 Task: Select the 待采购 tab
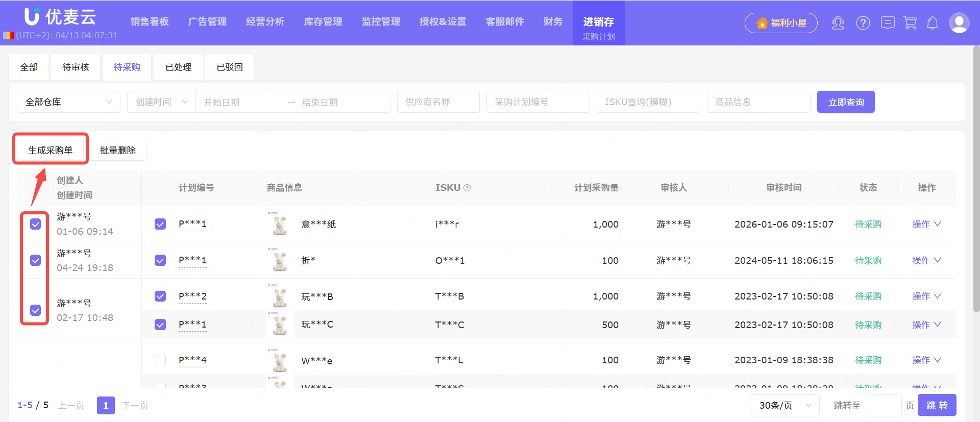[x=127, y=67]
